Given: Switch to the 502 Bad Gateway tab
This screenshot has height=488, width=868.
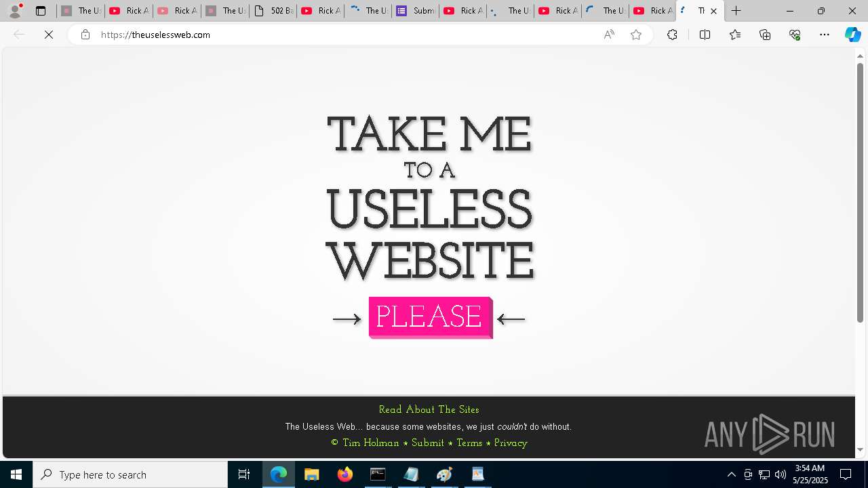Looking at the screenshot, I should click(272, 11).
